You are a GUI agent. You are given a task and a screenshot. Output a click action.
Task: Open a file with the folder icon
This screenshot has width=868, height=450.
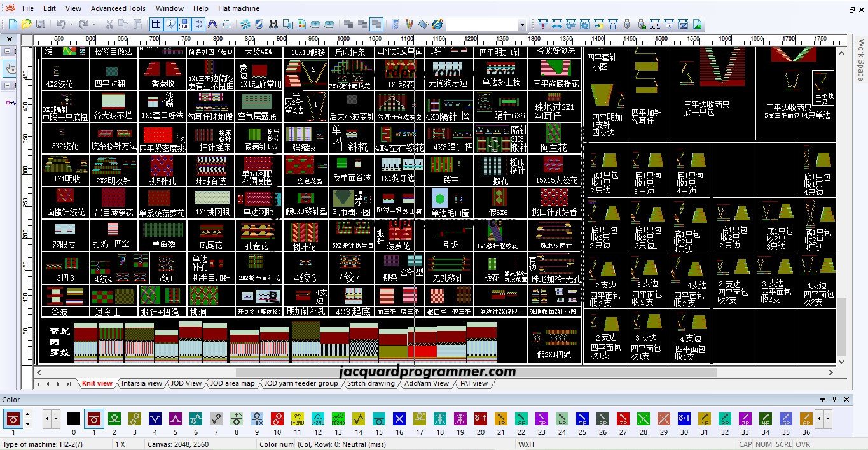click(26, 24)
